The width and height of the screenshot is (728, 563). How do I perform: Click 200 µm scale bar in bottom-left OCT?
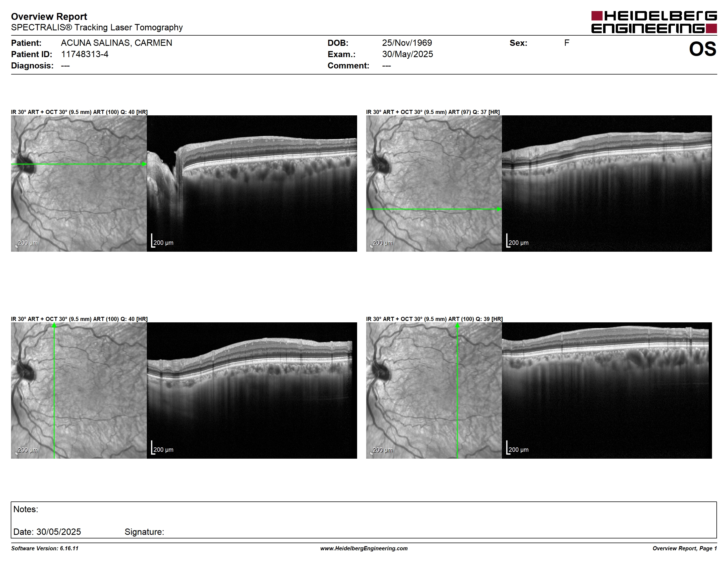[162, 448]
